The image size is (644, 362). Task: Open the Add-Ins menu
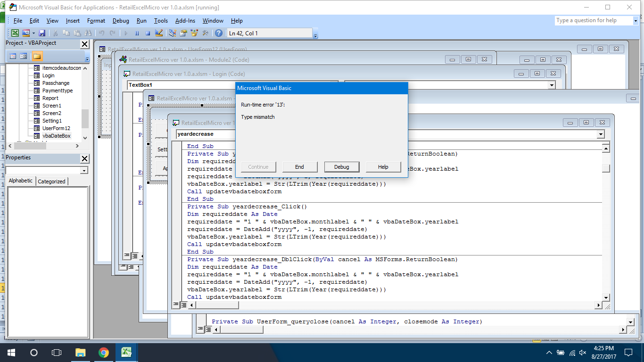(x=185, y=21)
